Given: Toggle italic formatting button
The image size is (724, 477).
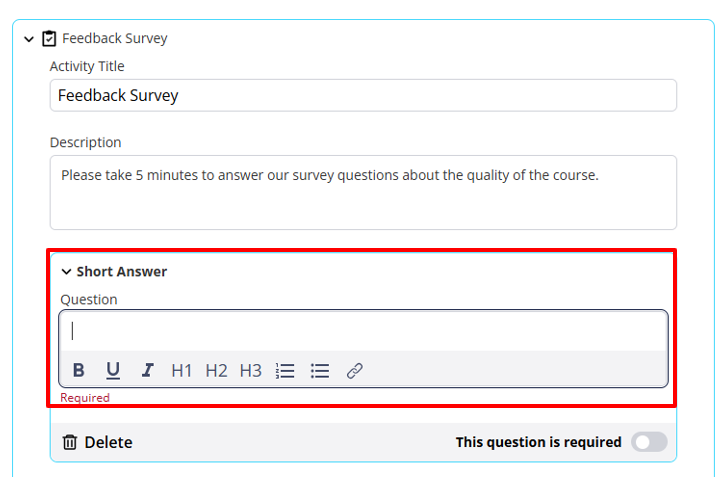Looking at the screenshot, I should point(147,370).
